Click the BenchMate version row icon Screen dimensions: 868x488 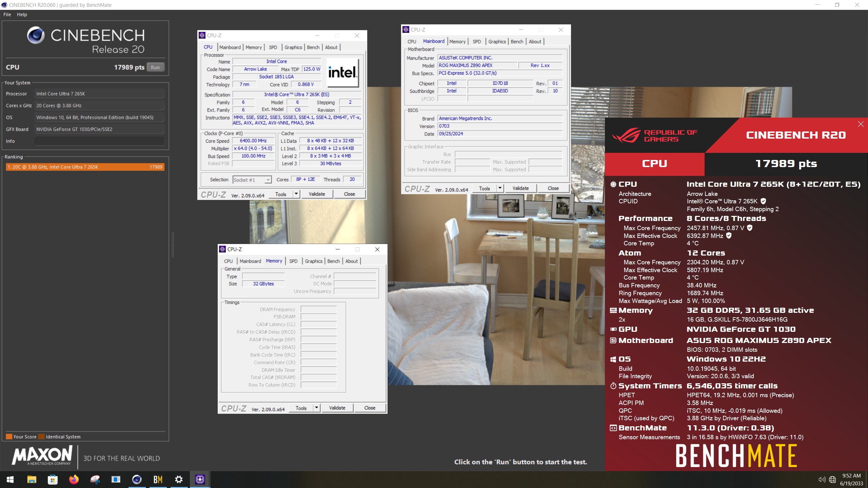tap(613, 428)
